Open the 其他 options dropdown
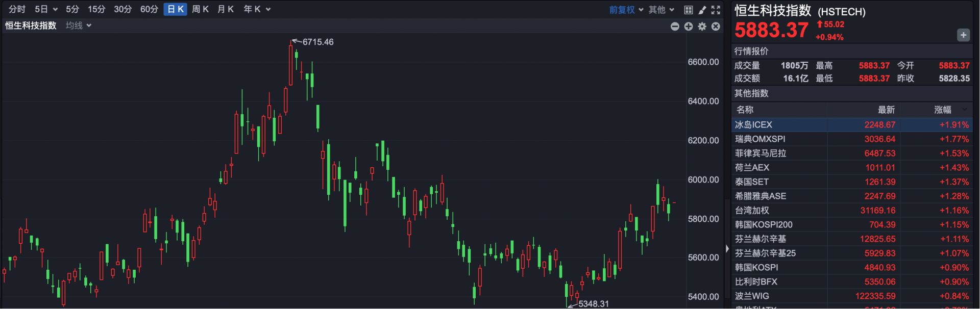Image resolution: width=980 pixels, height=309 pixels. (x=661, y=10)
